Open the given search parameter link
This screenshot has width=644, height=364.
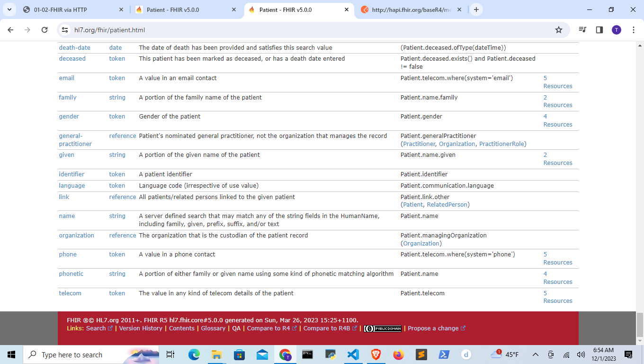(66, 155)
